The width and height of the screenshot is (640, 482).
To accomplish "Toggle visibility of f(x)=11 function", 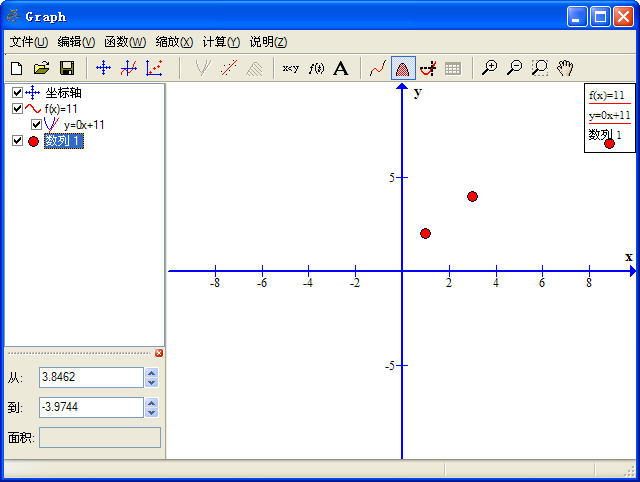I will pyautogui.click(x=17, y=109).
